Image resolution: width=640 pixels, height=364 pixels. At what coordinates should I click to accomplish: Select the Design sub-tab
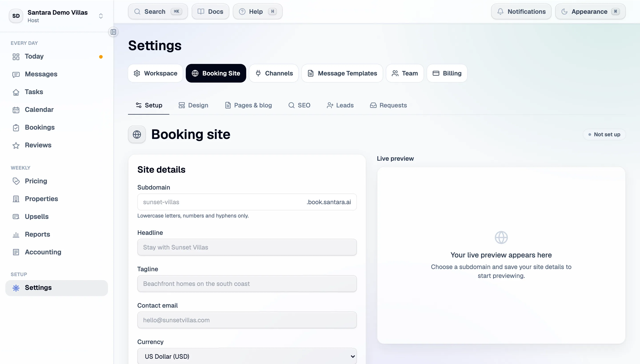(193, 105)
